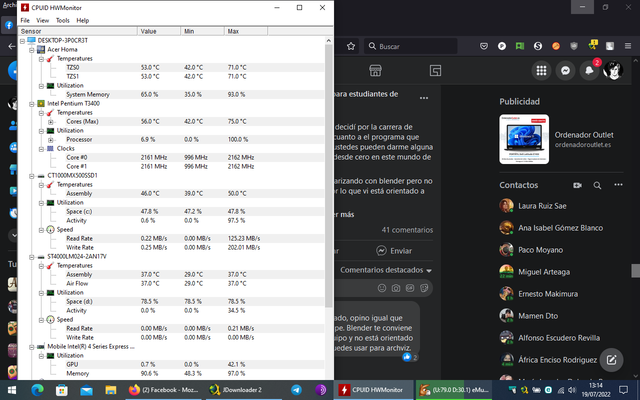Screen dimensions: 640x400
Task: Expand the Cores (Max) temperature row
Action: 50,122
